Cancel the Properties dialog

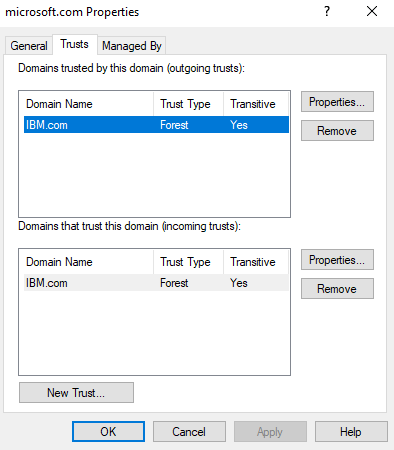tap(189, 432)
